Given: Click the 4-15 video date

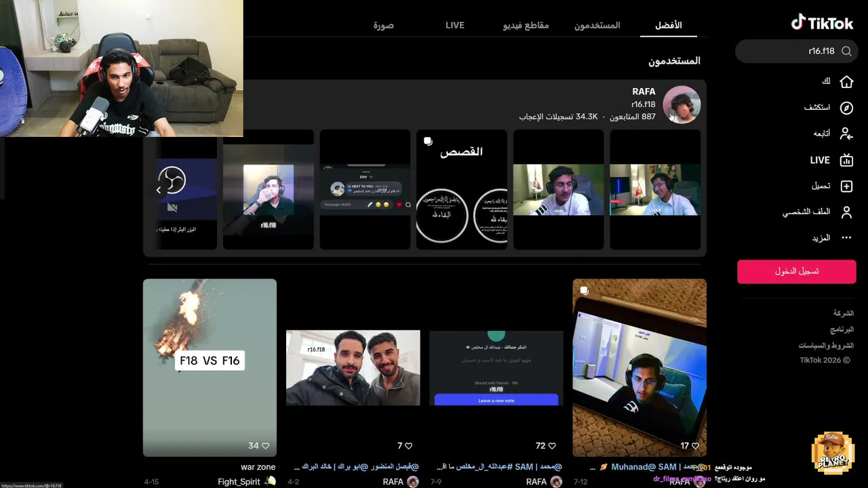Looking at the screenshot, I should pyautogui.click(x=151, y=482).
